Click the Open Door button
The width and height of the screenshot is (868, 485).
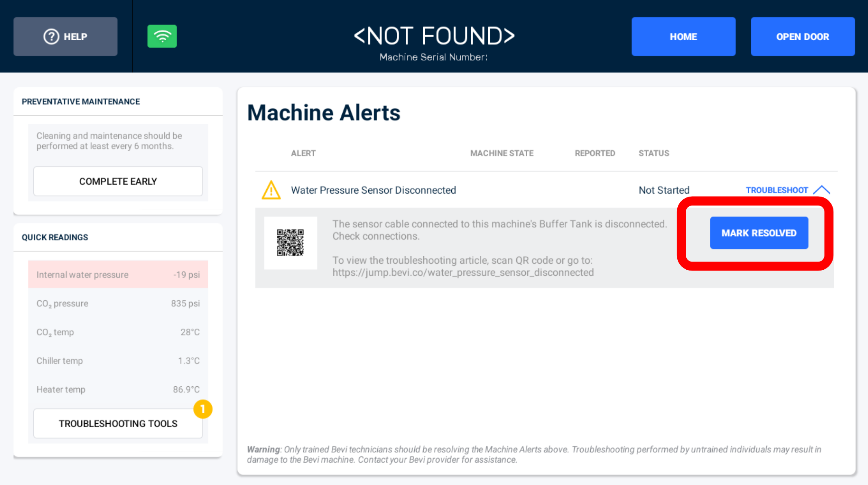(803, 37)
